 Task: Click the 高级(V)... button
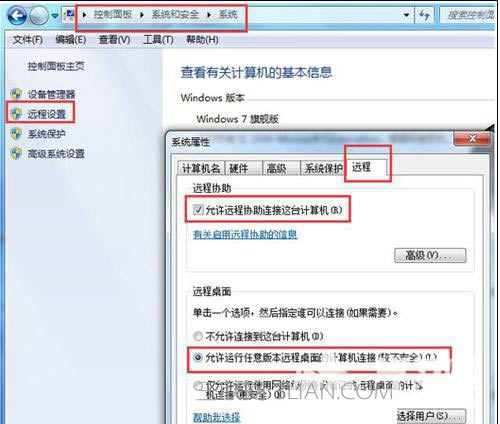point(430,255)
